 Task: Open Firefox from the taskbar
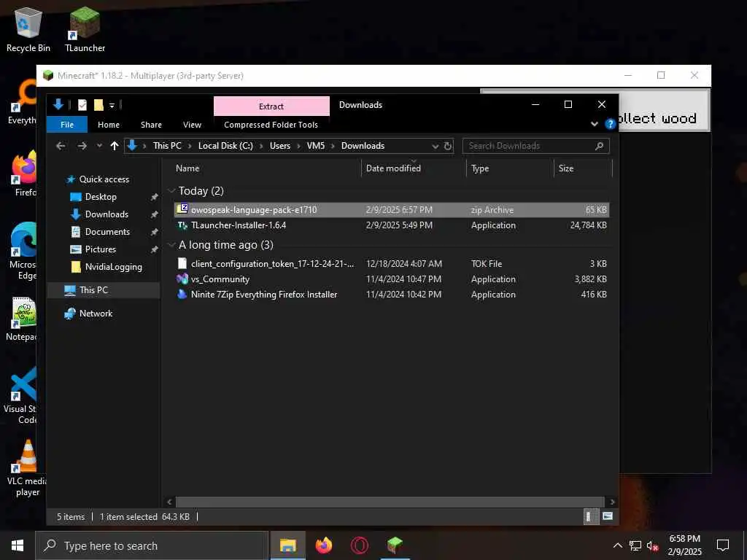pyautogui.click(x=323, y=545)
